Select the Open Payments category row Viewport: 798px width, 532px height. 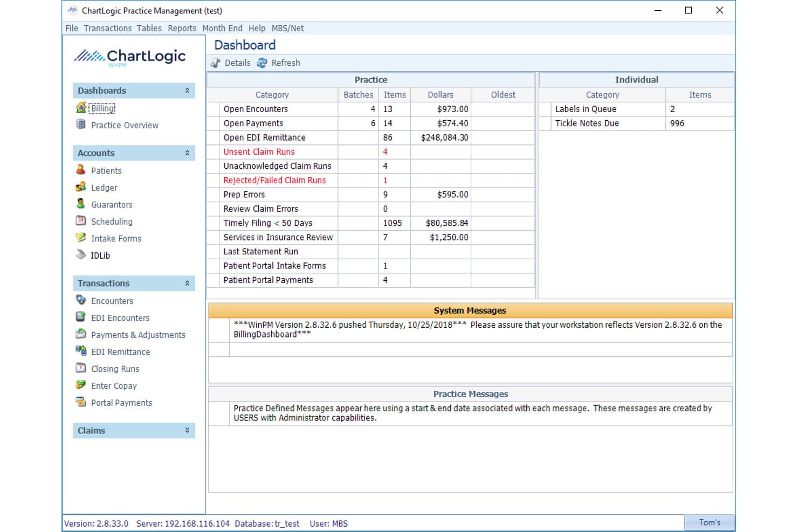[371, 123]
